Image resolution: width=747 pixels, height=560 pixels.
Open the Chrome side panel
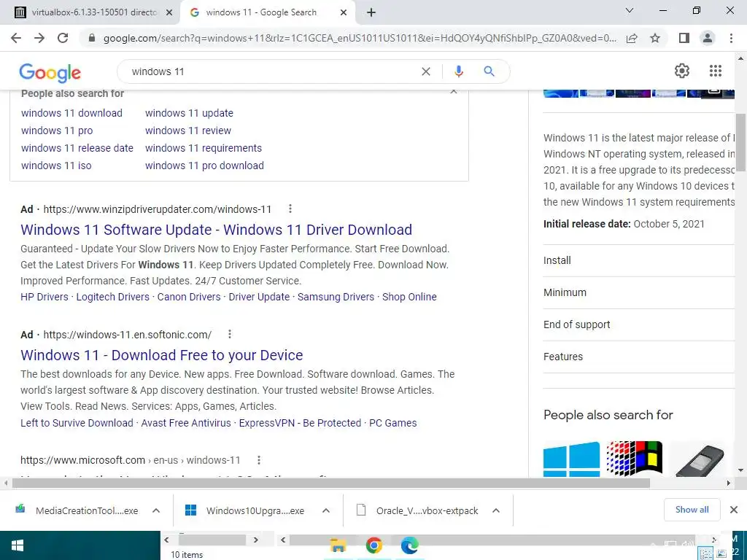click(684, 38)
